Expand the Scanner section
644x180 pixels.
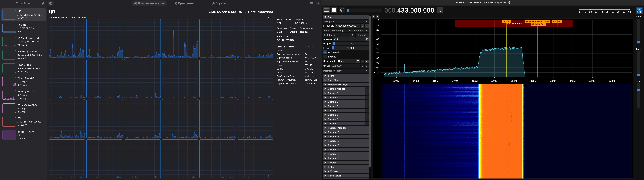tap(346, 76)
